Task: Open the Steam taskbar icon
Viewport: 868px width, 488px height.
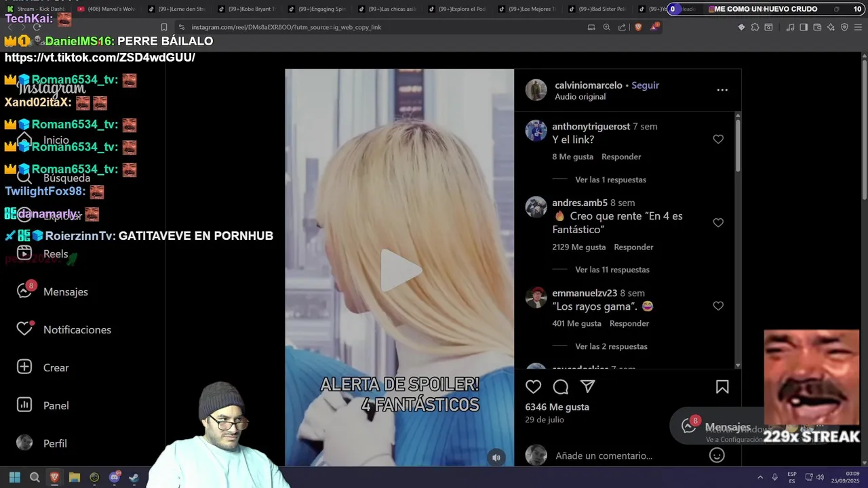Action: click(134, 477)
